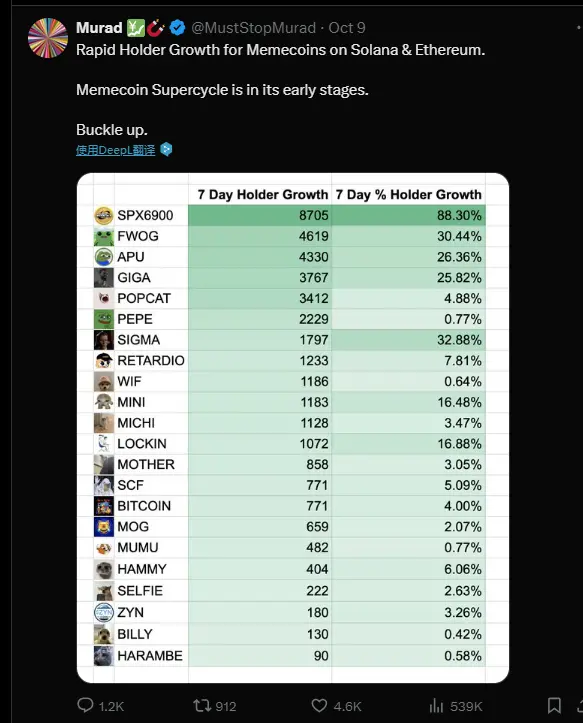Click the DeepL logo icon
Viewport: 583px width, 723px height.
coord(166,149)
